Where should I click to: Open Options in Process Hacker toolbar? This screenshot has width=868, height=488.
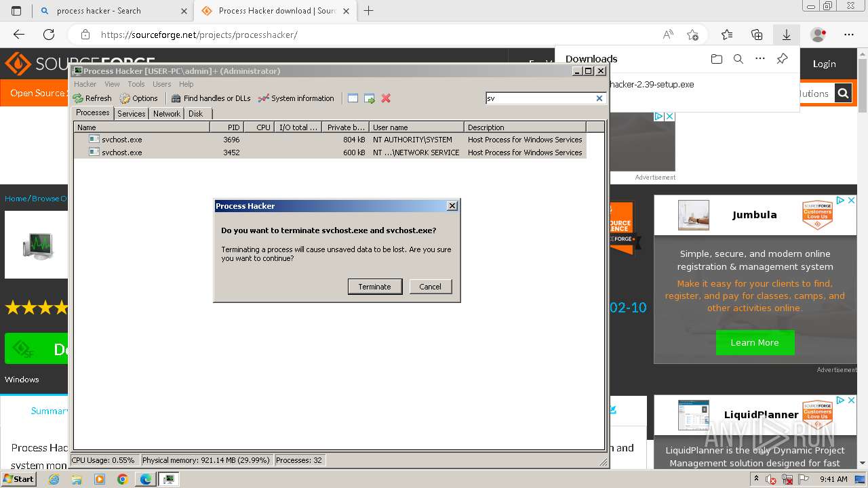click(138, 98)
